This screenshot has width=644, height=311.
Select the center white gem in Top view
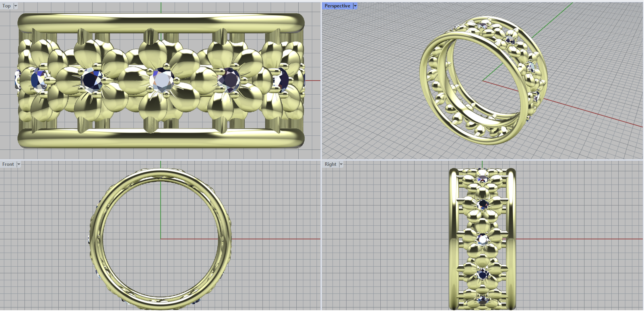click(162, 80)
